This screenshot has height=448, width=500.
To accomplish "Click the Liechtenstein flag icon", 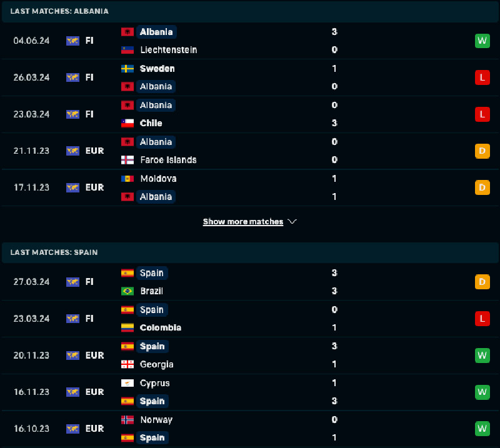I will pyautogui.click(x=127, y=50).
